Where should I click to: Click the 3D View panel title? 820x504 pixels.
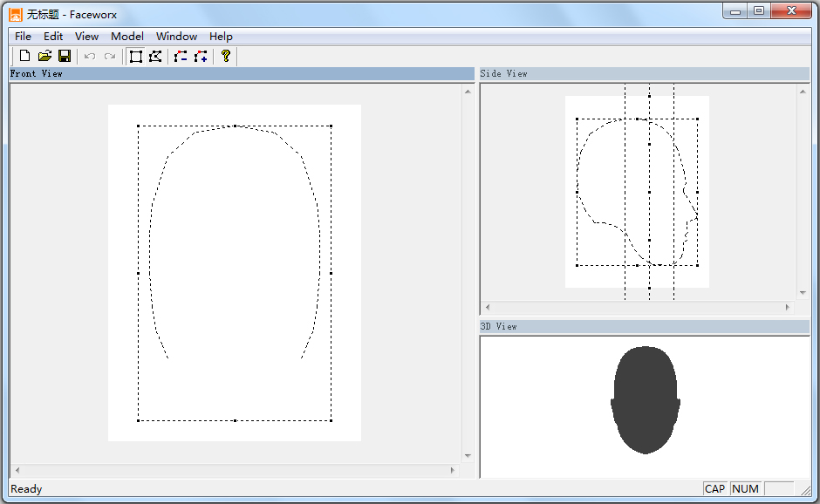click(x=499, y=326)
